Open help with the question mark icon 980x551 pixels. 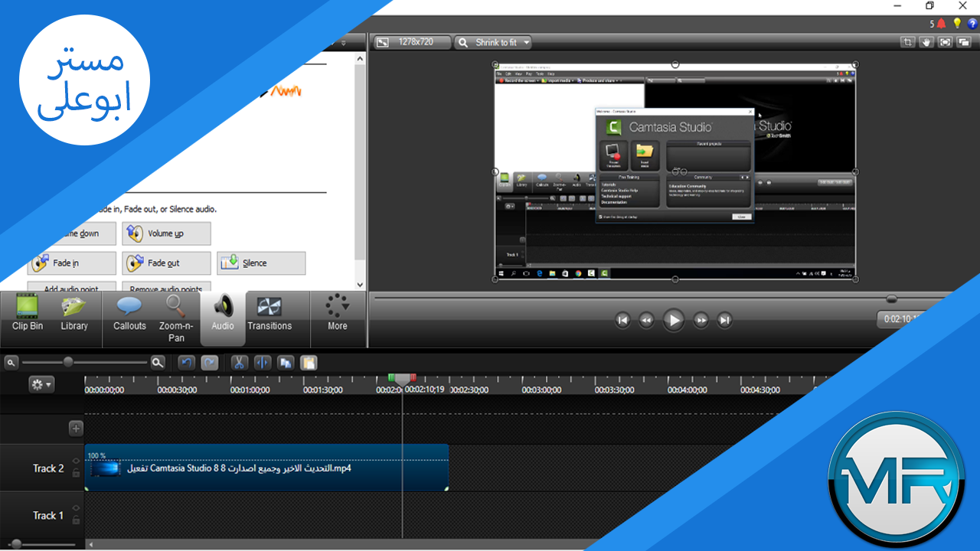point(972,24)
